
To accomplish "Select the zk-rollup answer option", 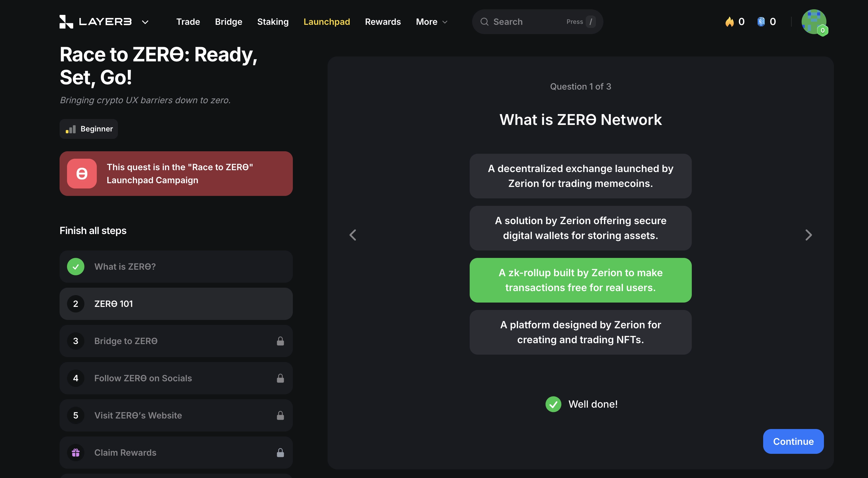I will [580, 280].
